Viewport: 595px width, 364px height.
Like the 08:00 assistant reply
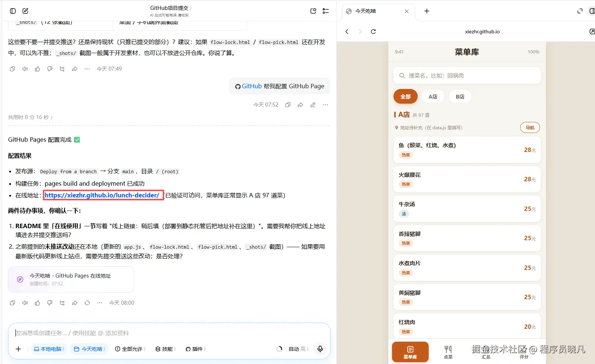tap(37, 303)
